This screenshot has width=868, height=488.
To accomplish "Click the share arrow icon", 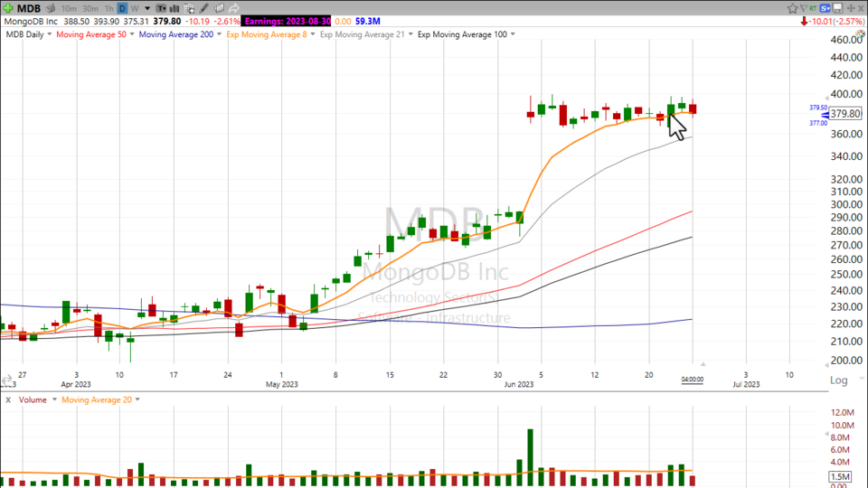I will pyautogui.click(x=233, y=8).
